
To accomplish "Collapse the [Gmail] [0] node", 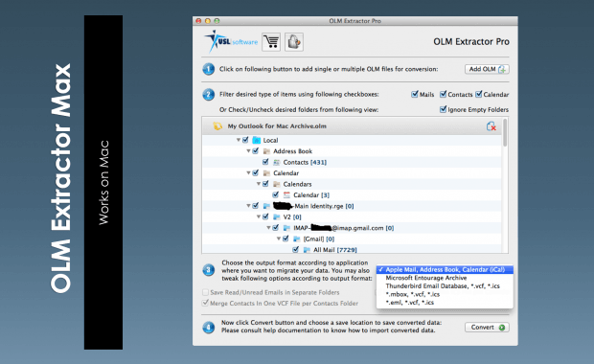I will [279, 239].
